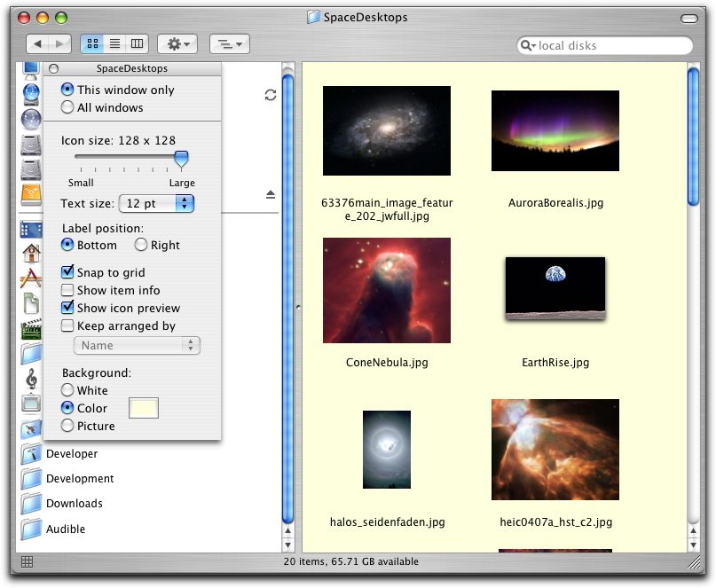Switch to list view in toolbar
This screenshot has height=588, width=716.
tap(114, 43)
